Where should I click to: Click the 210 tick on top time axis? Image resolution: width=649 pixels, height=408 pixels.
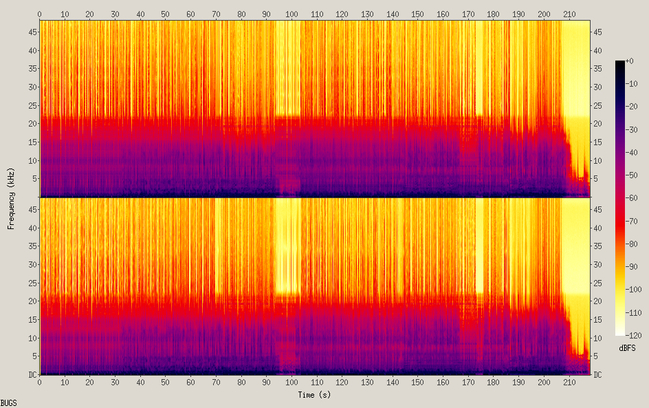coord(569,14)
